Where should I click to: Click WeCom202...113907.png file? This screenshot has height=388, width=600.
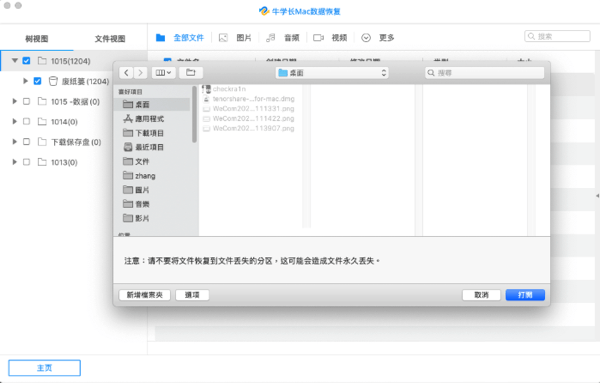248,129
